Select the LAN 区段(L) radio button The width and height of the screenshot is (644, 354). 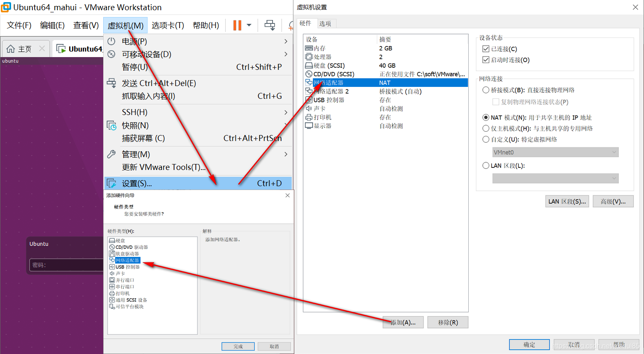[x=486, y=165]
